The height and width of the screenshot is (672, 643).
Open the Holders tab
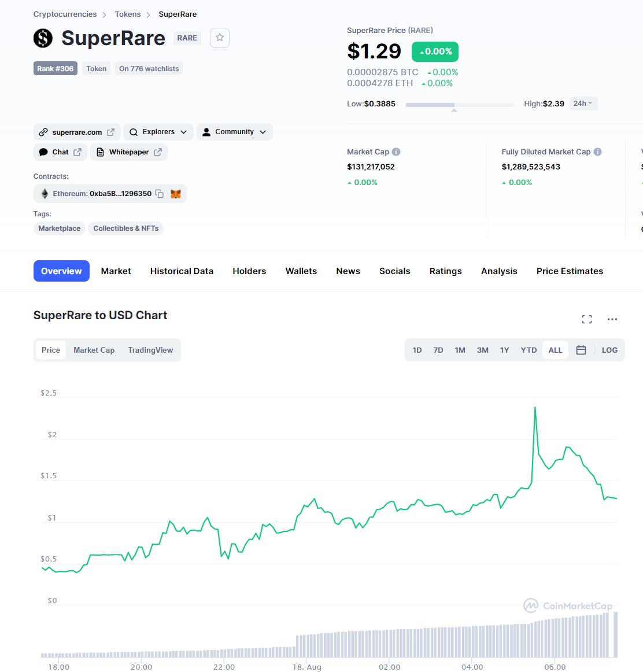[249, 271]
